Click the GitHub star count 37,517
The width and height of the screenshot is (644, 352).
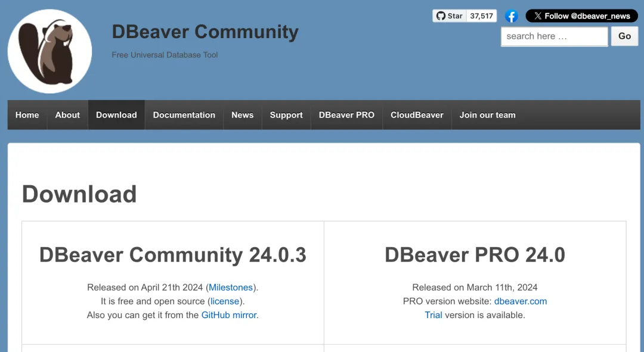click(481, 16)
